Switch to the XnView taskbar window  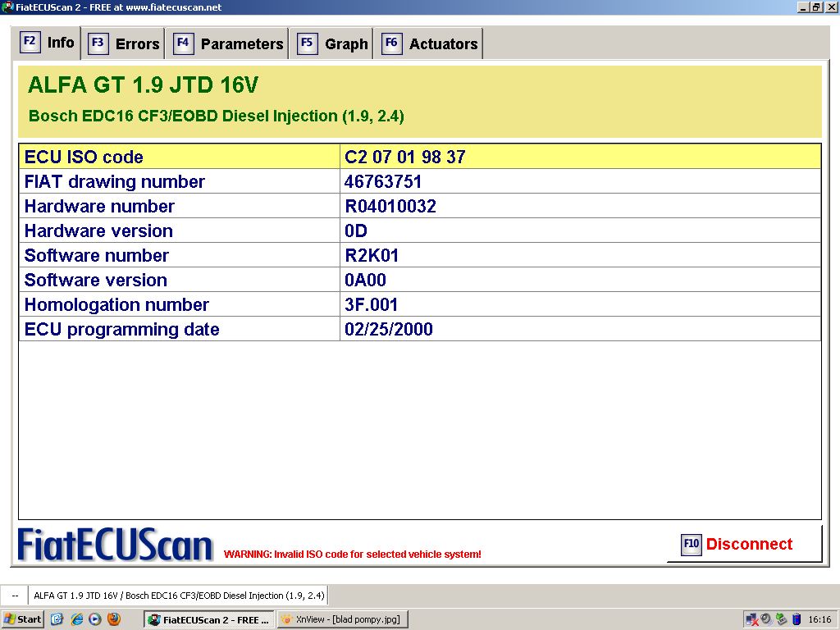(343, 619)
